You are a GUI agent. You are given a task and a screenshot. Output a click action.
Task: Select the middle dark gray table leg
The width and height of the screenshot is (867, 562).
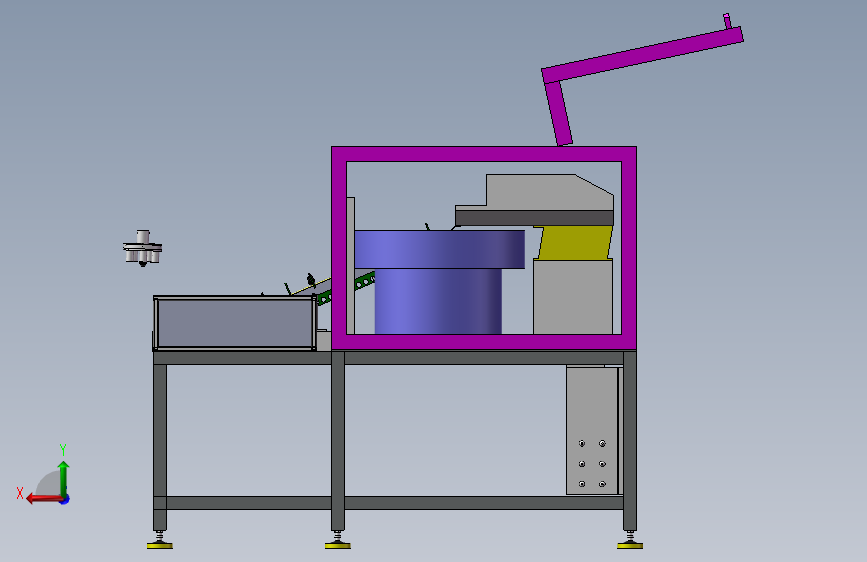tap(338, 440)
